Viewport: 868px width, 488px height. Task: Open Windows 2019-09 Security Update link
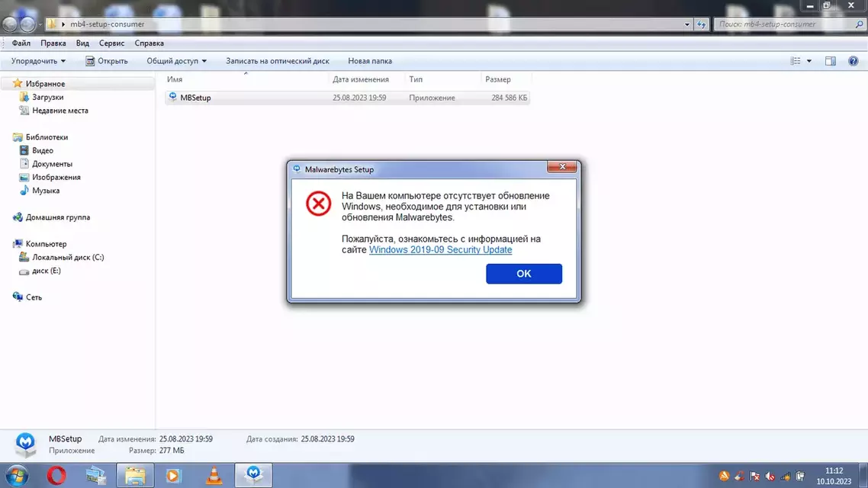coord(440,249)
